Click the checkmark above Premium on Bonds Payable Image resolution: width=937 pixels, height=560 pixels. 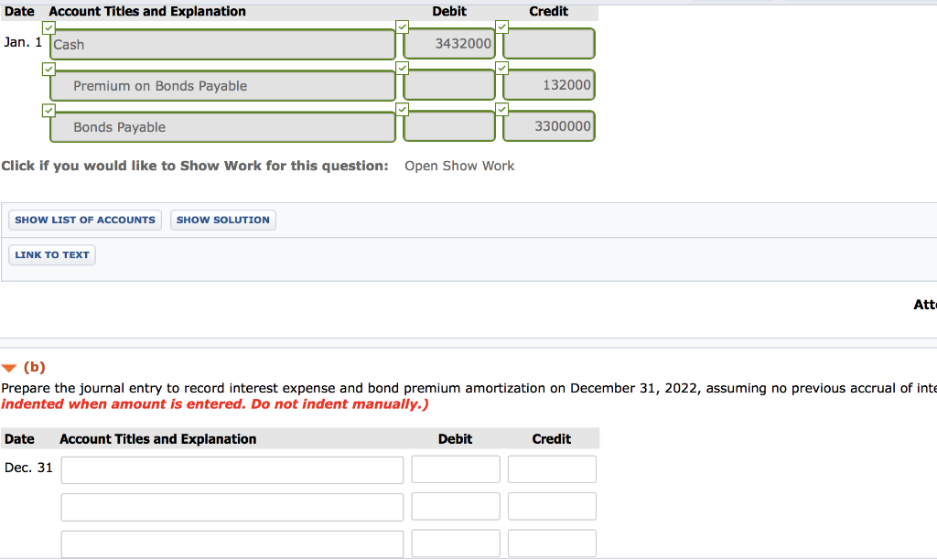coord(48,69)
